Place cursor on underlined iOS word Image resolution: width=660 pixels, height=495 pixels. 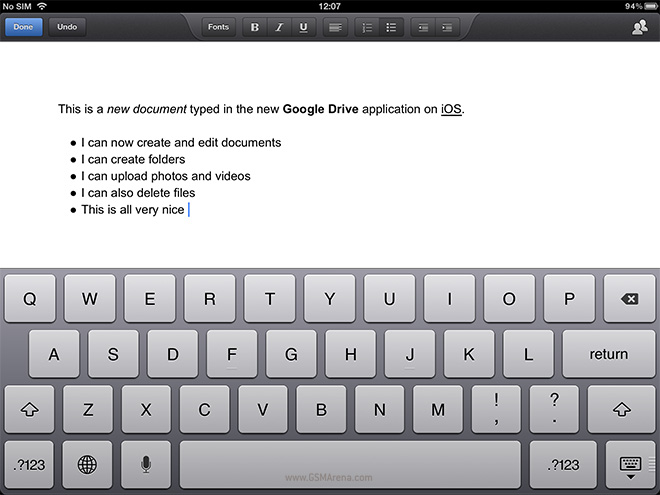tap(451, 109)
